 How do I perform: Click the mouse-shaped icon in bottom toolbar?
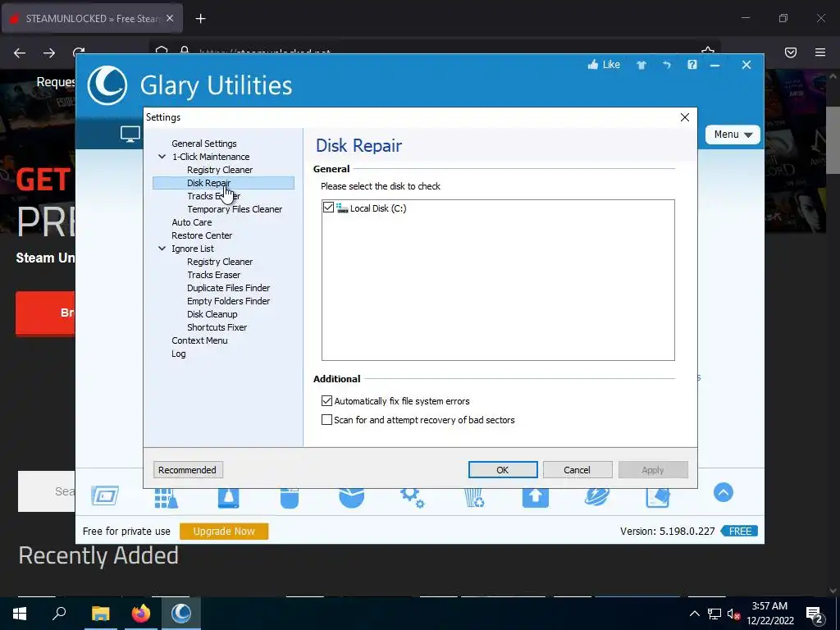(290, 498)
